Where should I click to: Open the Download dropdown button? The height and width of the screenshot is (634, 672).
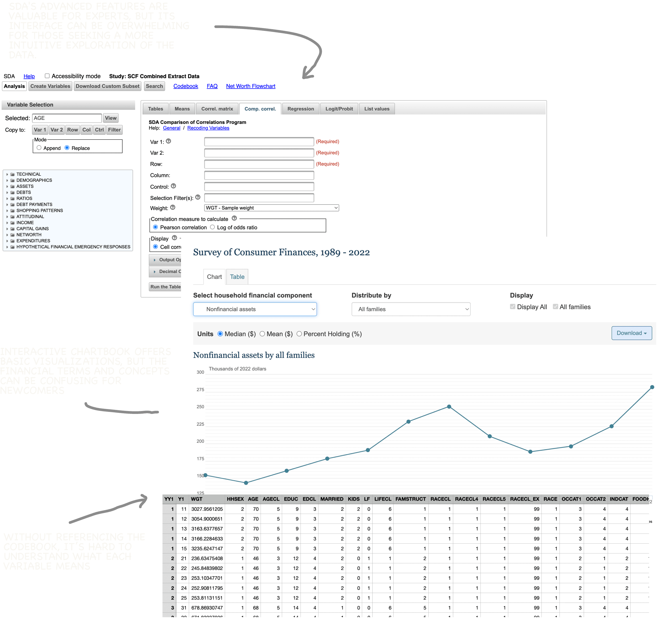(x=631, y=333)
